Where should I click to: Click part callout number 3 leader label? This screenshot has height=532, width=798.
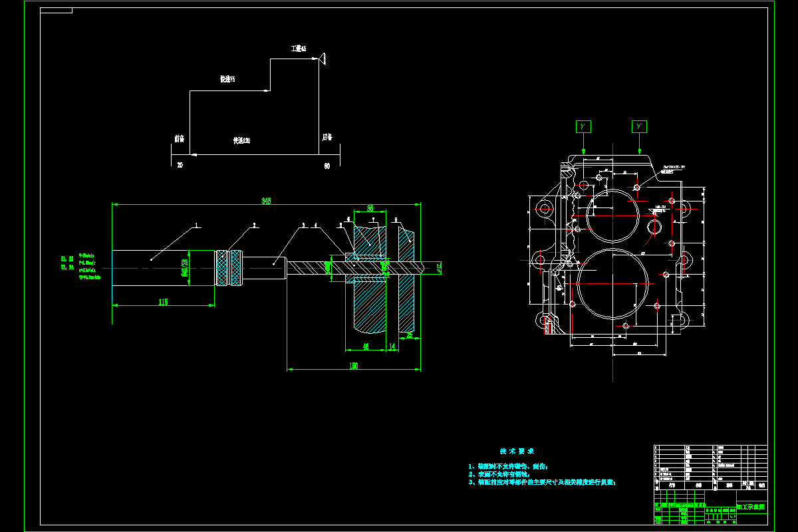303,225
